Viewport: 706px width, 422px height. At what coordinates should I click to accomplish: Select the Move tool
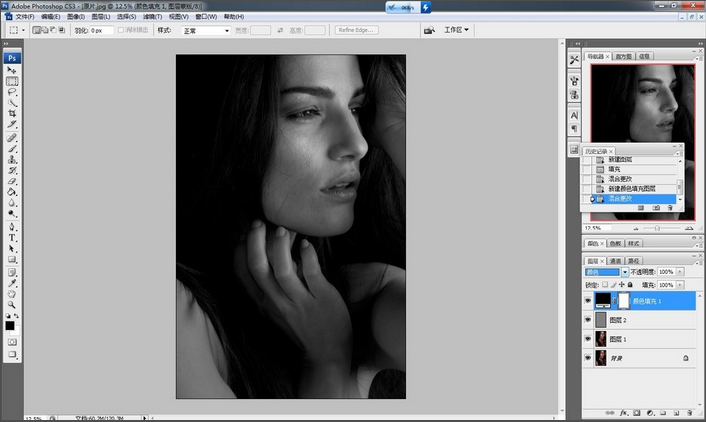tap(12, 70)
